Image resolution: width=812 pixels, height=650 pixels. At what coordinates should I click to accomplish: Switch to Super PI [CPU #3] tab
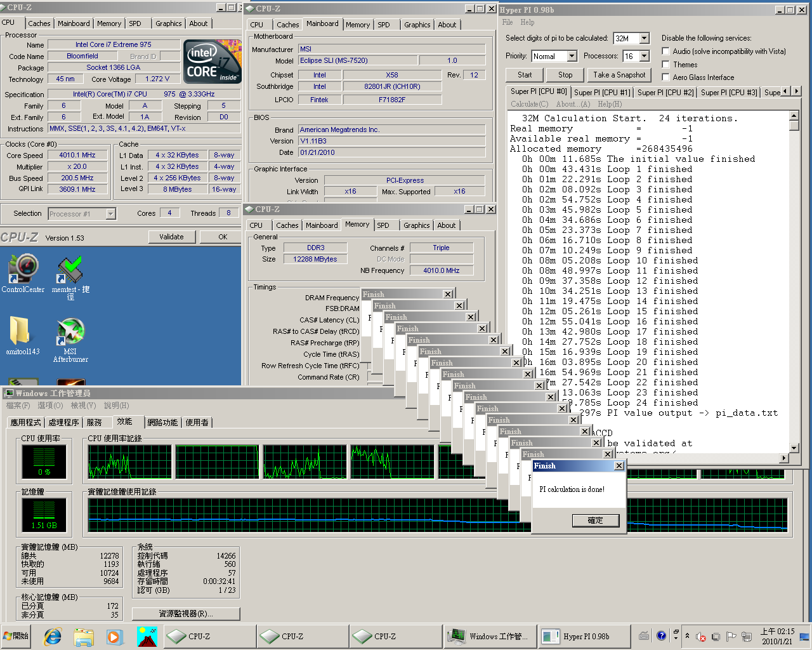pyautogui.click(x=729, y=92)
